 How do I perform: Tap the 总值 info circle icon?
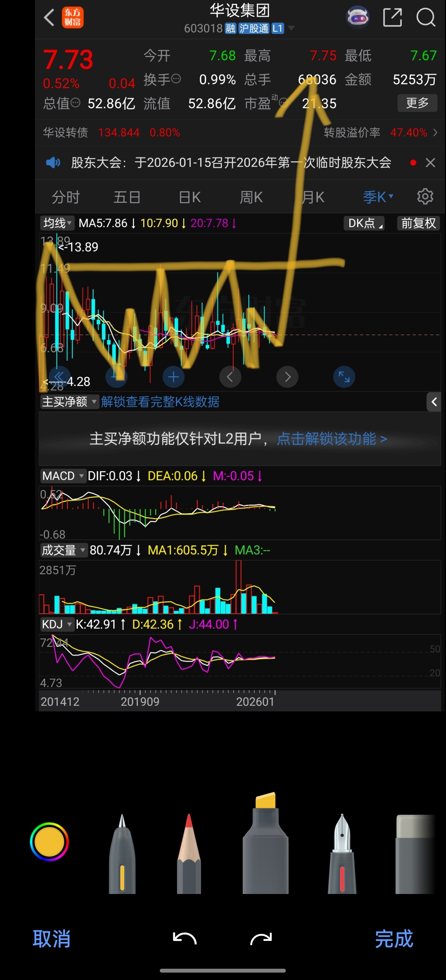coord(76,103)
